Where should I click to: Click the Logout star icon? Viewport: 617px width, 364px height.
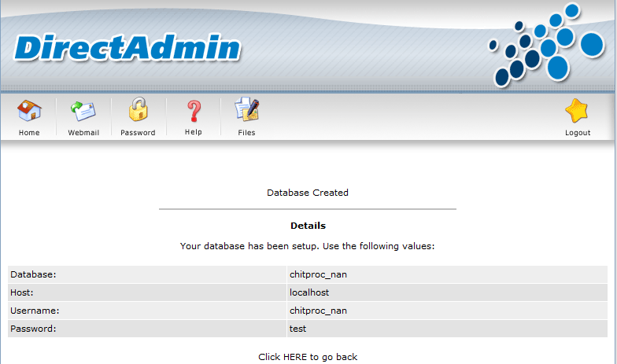point(576,110)
